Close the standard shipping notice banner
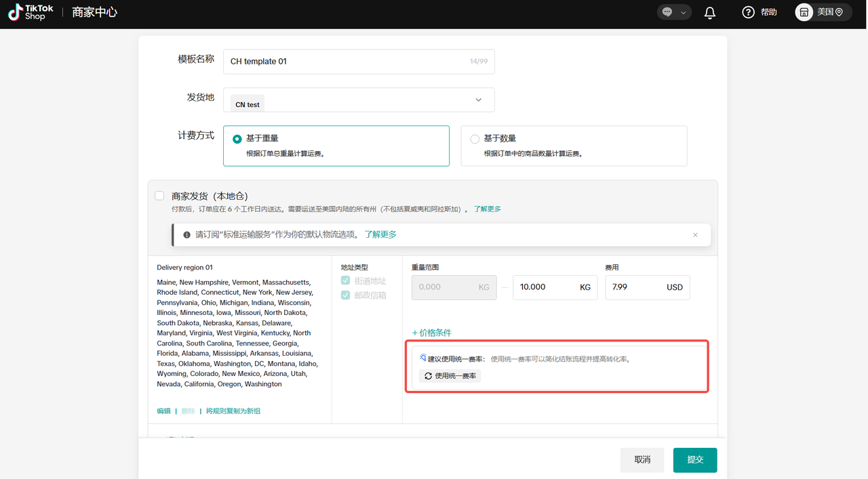The image size is (868, 479). [695, 235]
